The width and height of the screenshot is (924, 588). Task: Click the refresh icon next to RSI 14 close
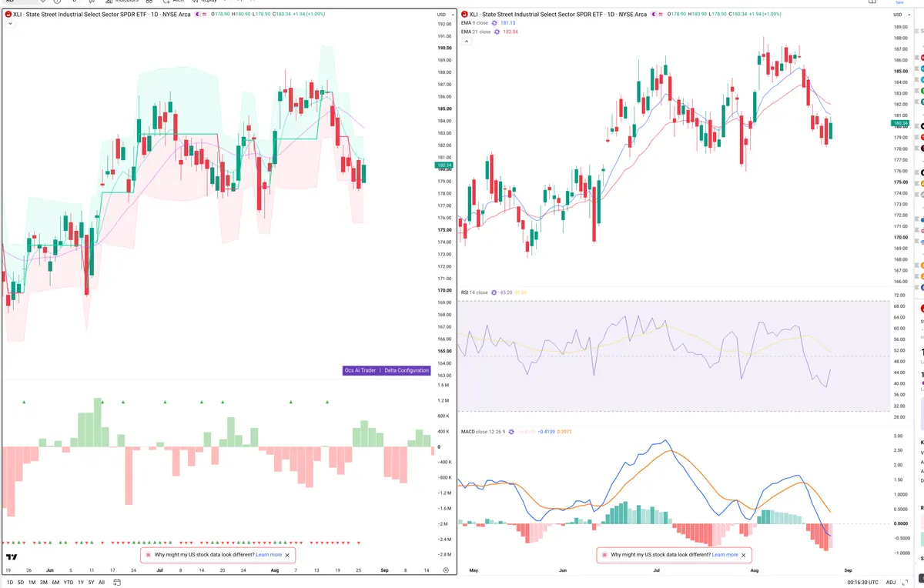(x=494, y=292)
